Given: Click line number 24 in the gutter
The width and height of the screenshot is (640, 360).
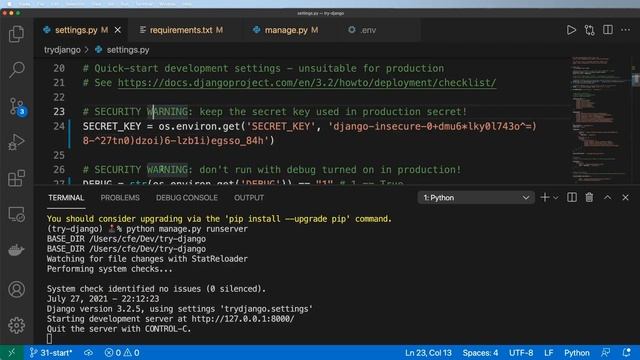Looking at the screenshot, I should tap(59, 127).
